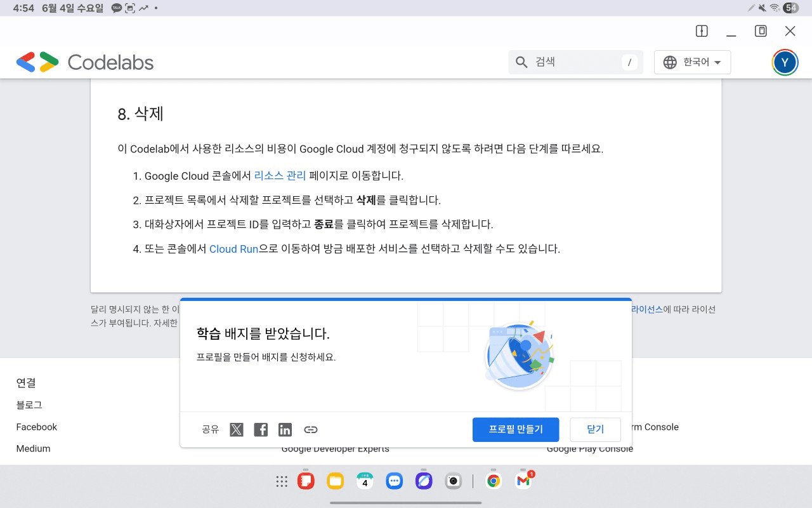Click the globe language icon
The image size is (812, 508).
670,62
